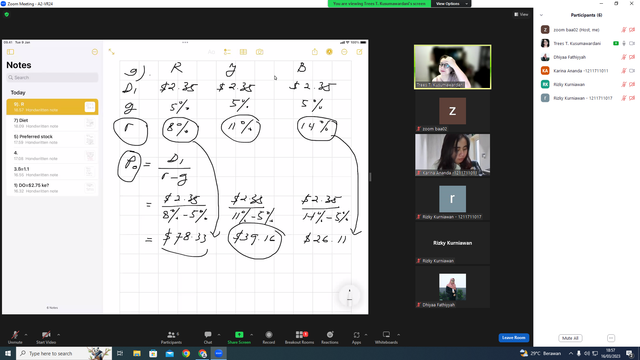Toggle video icon for Karina Ananda row
Screen dimensions: 640x360
(x=632, y=71)
